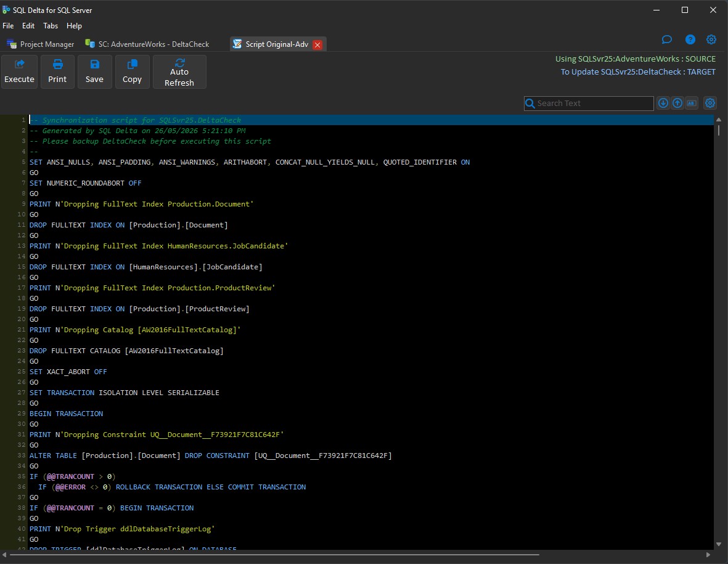Screen dimensions: 728x564
Task: Click 'BEGIN TRANSACTION' on line 29
Action: [67, 414]
